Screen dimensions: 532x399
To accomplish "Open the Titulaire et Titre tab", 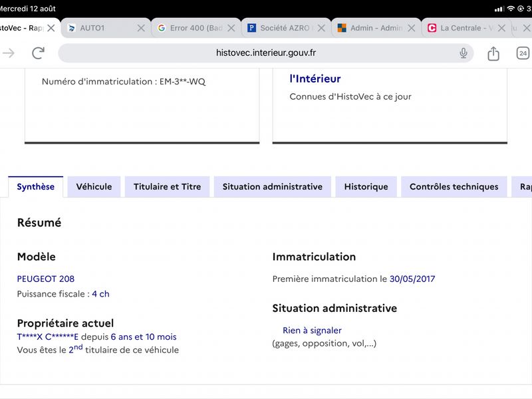I will point(168,187).
